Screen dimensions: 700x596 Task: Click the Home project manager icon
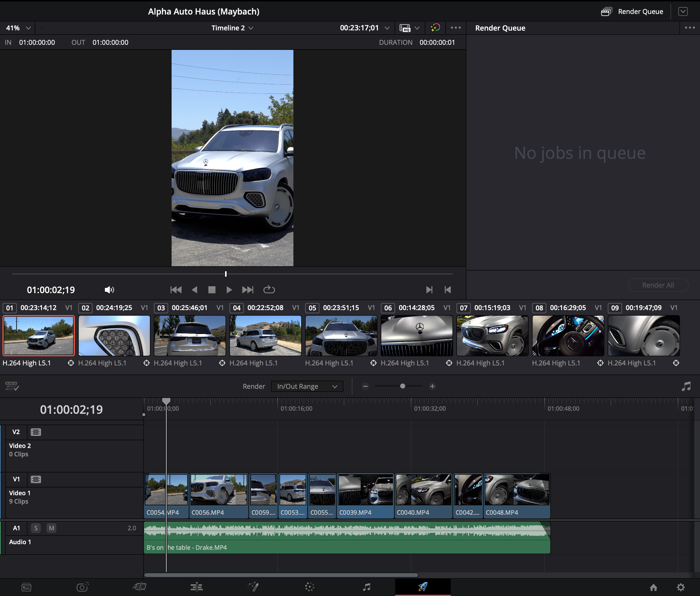pyautogui.click(x=653, y=588)
